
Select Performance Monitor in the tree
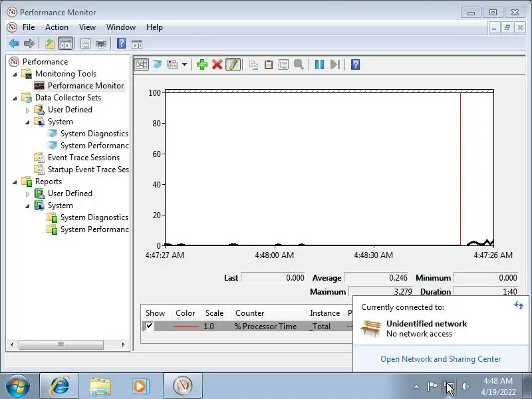tap(86, 86)
